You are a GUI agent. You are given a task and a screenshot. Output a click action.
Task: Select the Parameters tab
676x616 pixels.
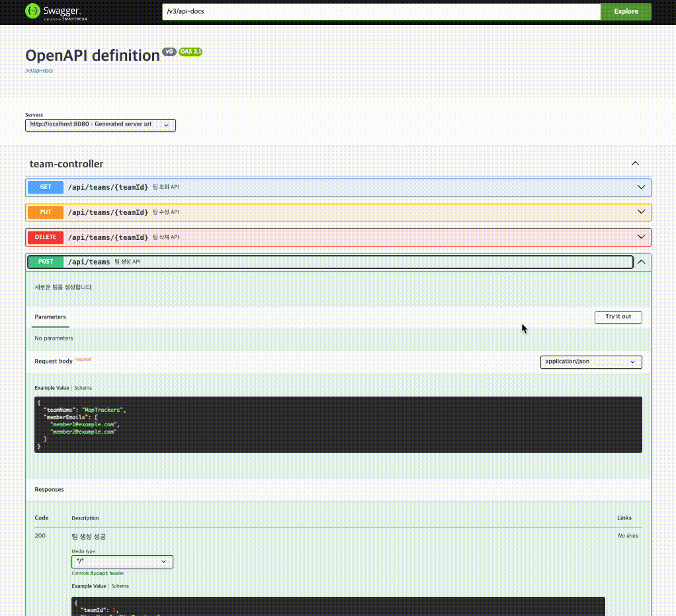coord(50,317)
